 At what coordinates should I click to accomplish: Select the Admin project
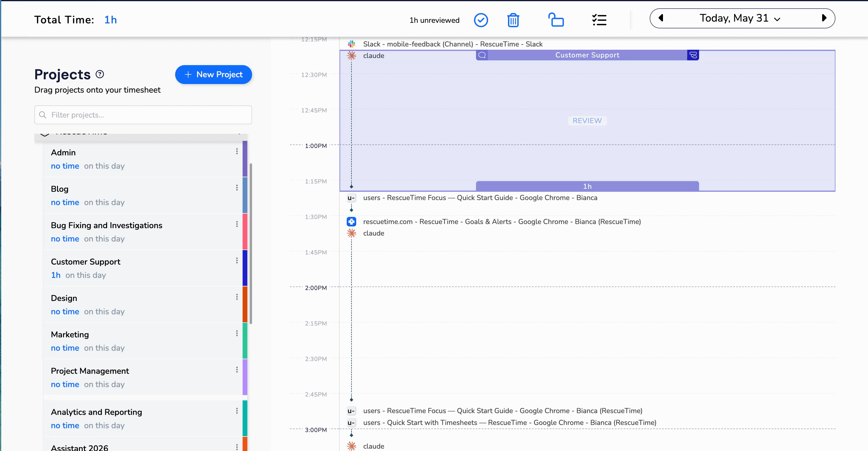click(143, 159)
